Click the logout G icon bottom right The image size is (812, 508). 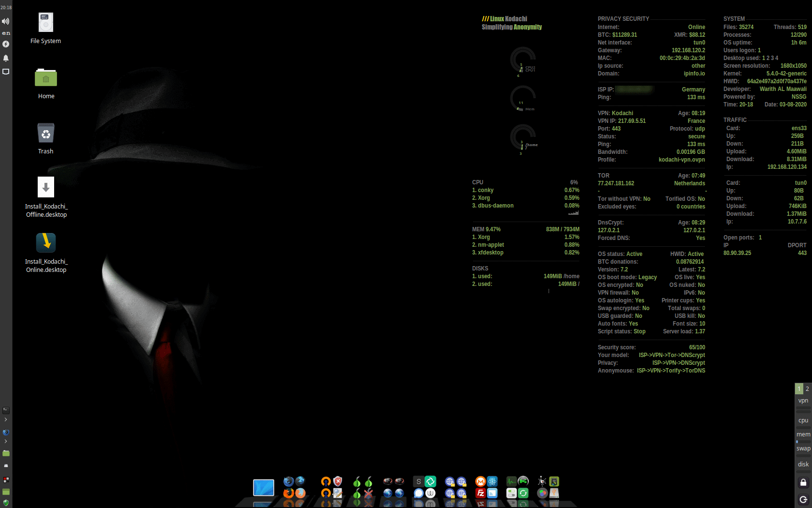[803, 500]
